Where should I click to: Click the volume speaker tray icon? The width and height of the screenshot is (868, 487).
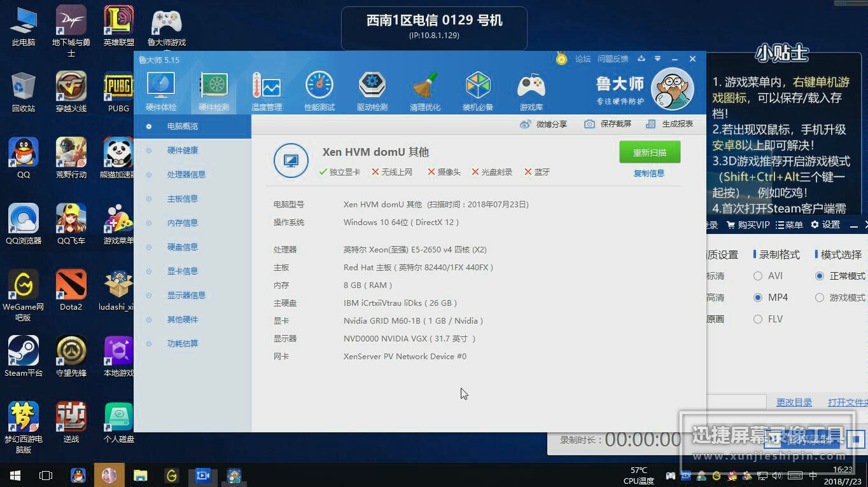click(x=777, y=476)
